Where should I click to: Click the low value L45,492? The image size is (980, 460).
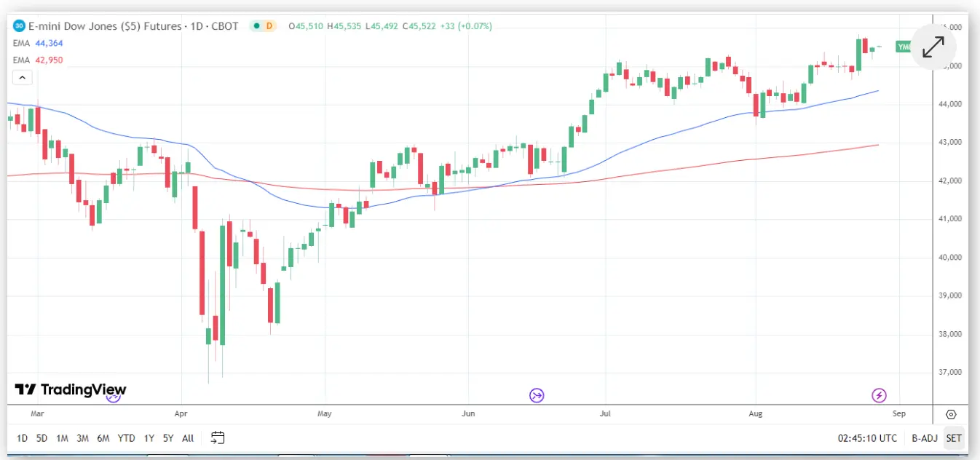pos(382,26)
